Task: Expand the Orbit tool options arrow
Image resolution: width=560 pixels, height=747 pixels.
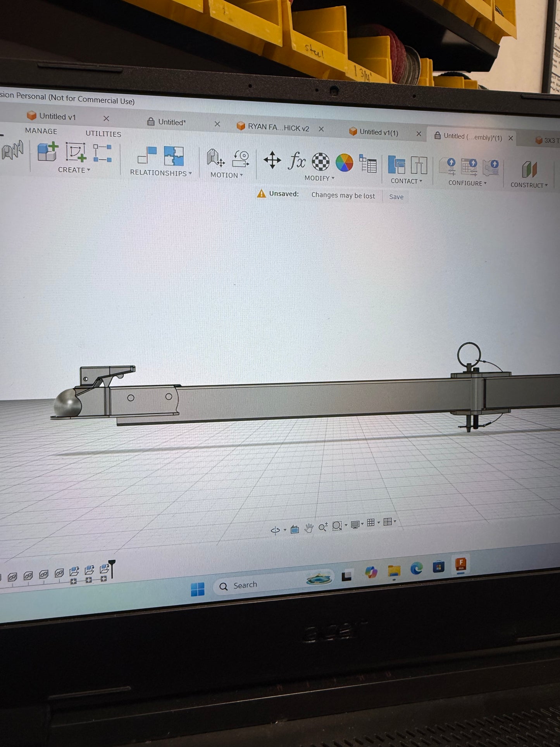Action: pos(285,530)
